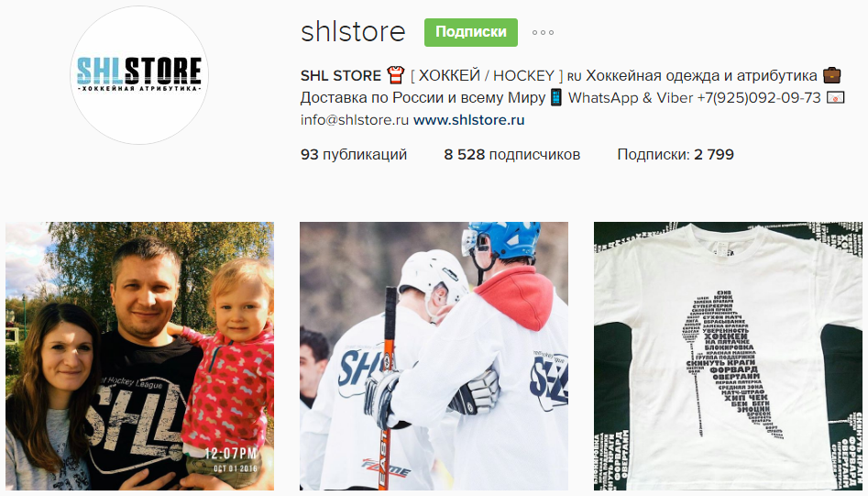Viewport: 868px width, 496px height.
Task: Click the +7(925)092-09-73 phone number
Action: click(758, 98)
